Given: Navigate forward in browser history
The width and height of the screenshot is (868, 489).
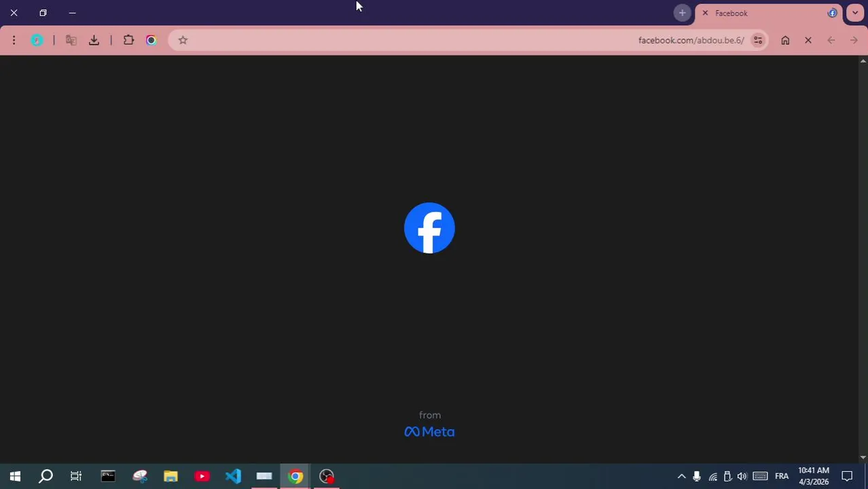Looking at the screenshot, I should (854, 40).
